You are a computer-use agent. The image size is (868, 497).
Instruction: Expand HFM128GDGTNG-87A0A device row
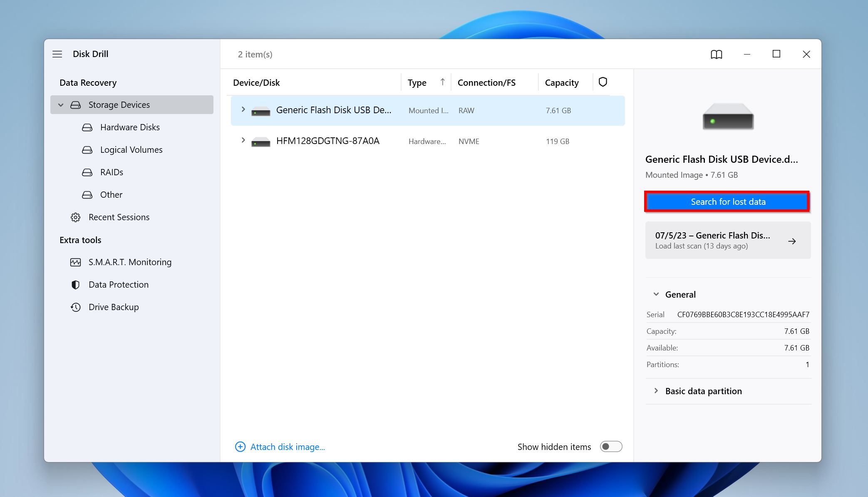pyautogui.click(x=243, y=142)
